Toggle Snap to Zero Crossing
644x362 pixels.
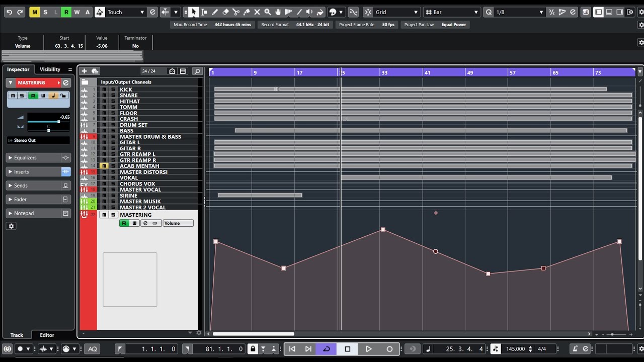click(353, 12)
